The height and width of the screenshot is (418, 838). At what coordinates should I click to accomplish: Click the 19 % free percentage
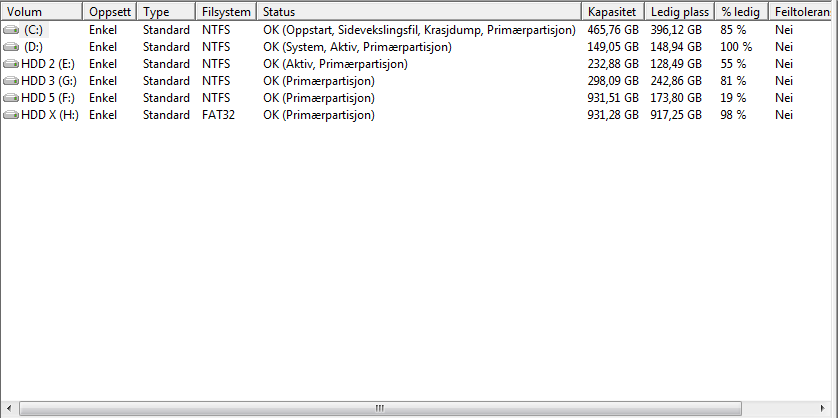[x=733, y=98]
